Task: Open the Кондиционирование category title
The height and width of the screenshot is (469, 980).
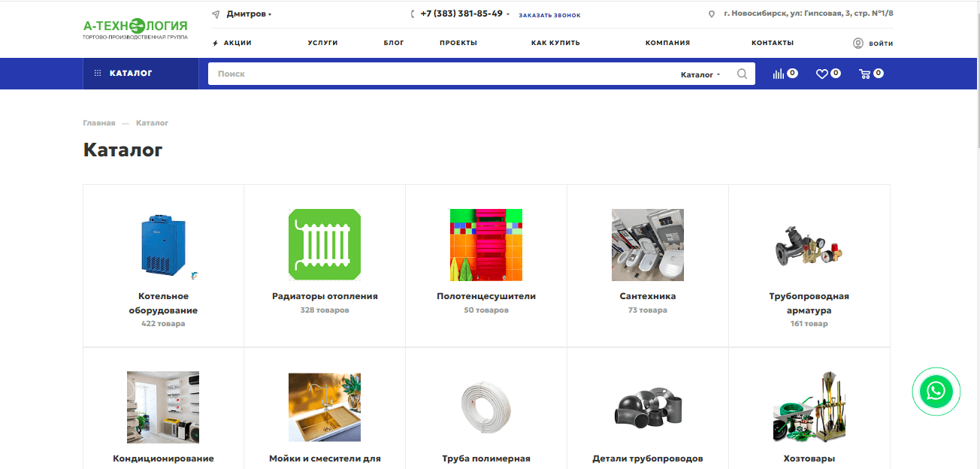Action: (x=163, y=458)
